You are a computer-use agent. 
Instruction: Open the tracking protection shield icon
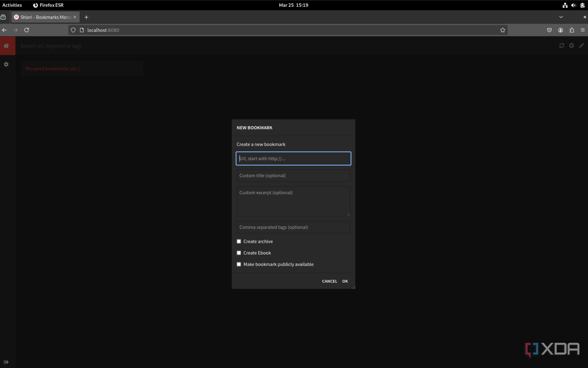click(x=73, y=30)
